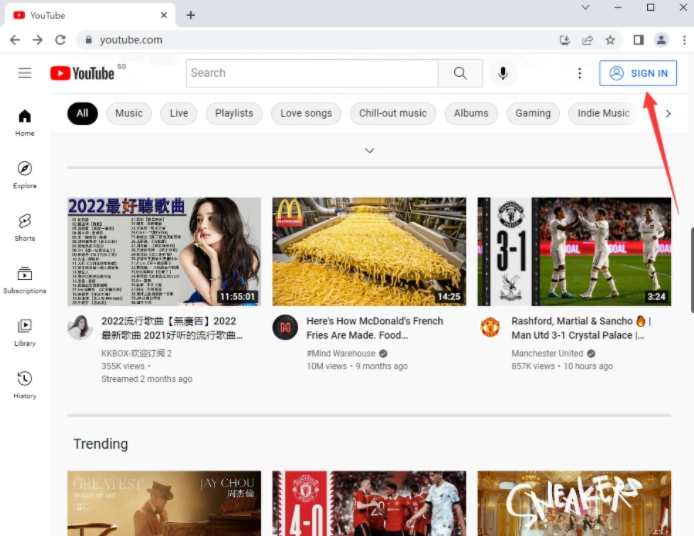Select the Albums filter chip
694x536 pixels.
(471, 113)
